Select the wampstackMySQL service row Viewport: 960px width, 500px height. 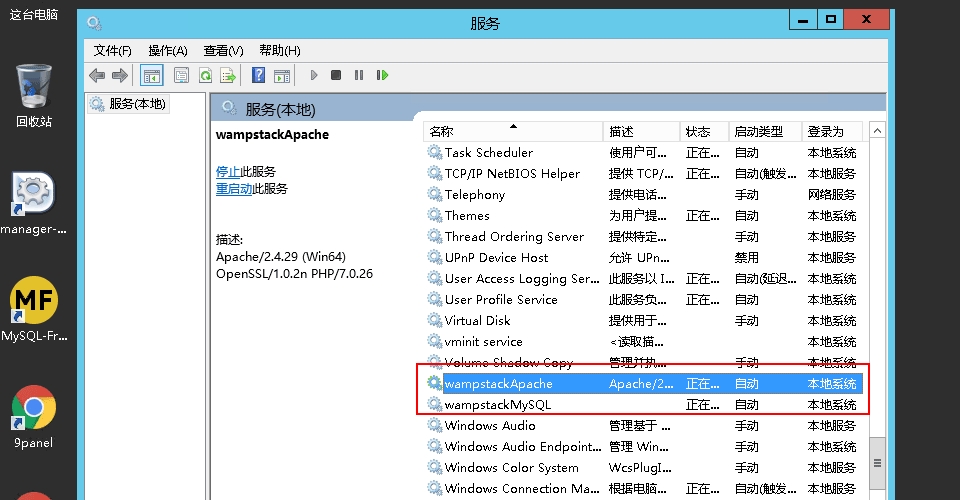tap(498, 405)
